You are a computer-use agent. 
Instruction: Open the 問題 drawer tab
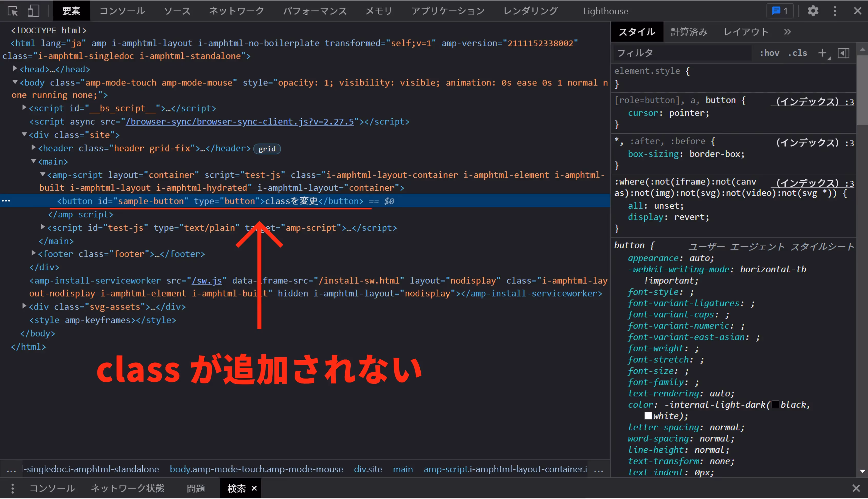(196, 488)
